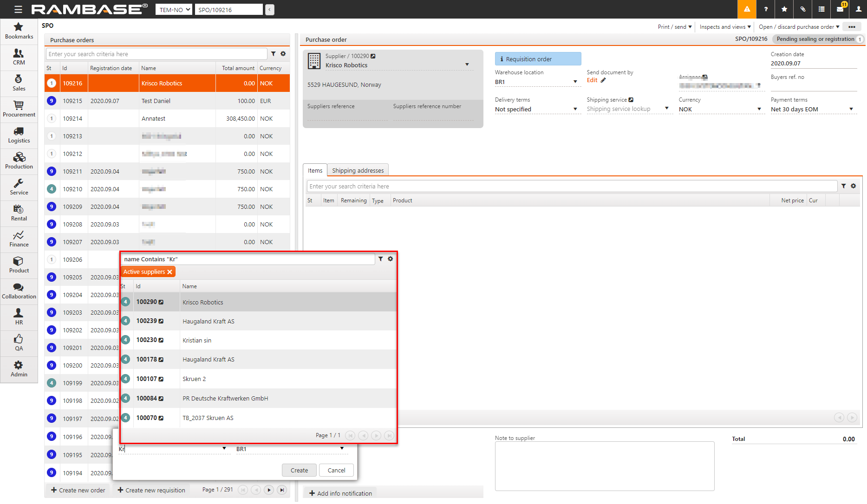Click the Collaboration sidebar icon
Screen dimensions: 867x504
(x=19, y=291)
